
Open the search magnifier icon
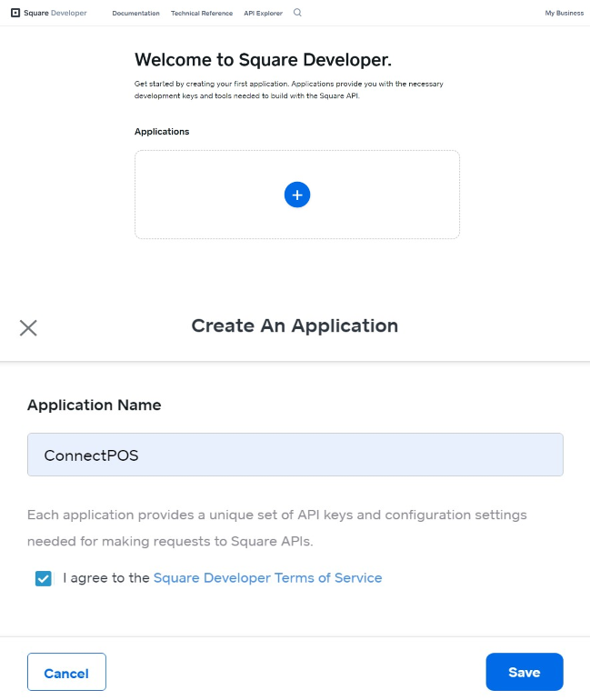[x=297, y=13]
